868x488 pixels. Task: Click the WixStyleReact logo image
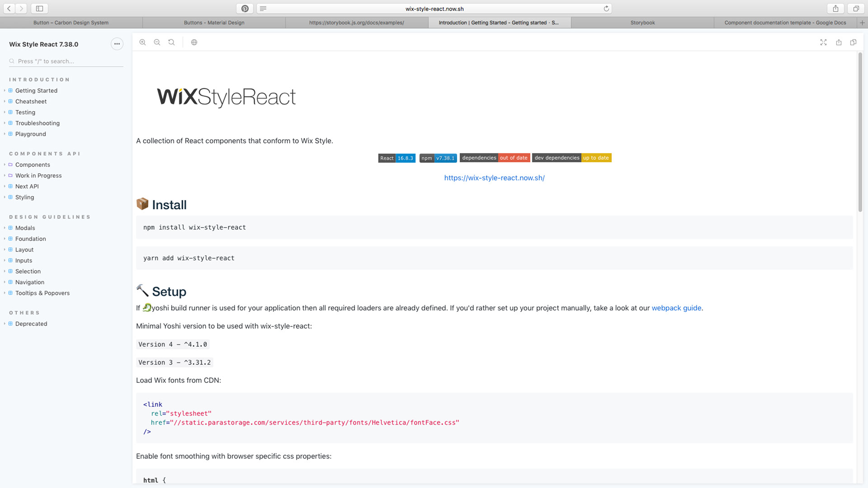pos(226,97)
